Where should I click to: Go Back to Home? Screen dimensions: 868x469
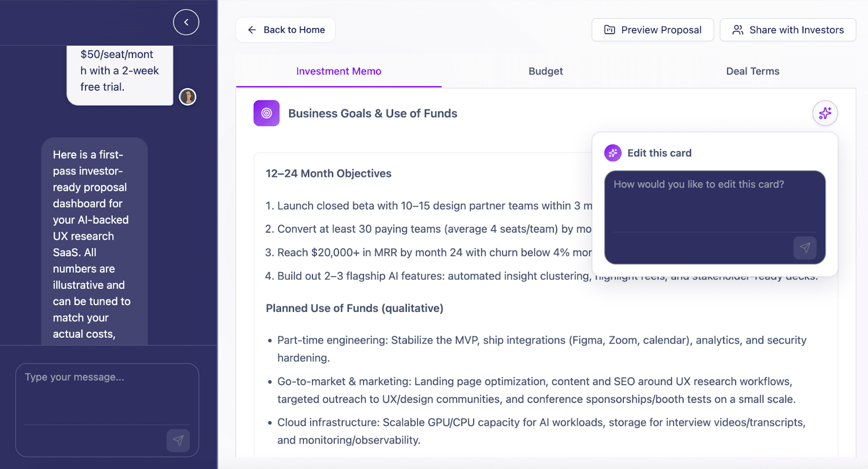point(285,30)
